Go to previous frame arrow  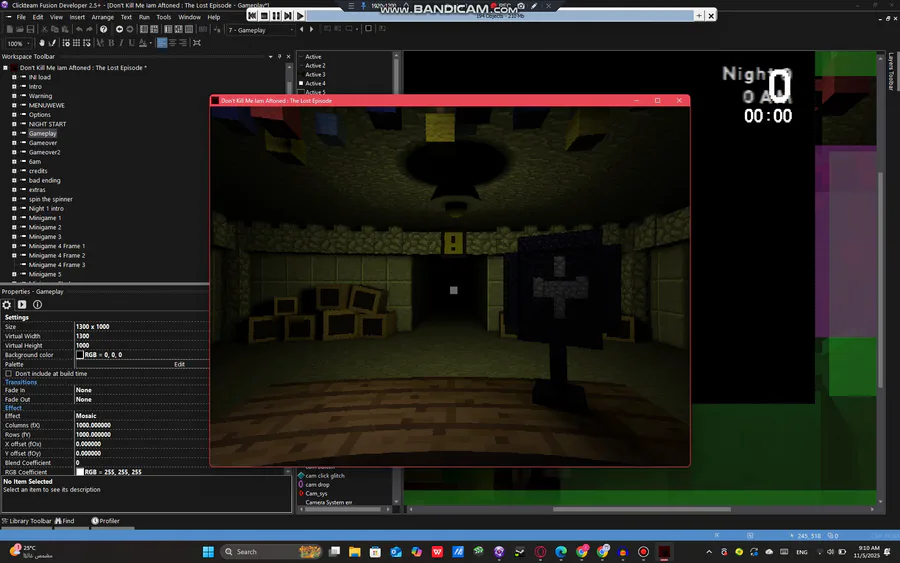302,29
